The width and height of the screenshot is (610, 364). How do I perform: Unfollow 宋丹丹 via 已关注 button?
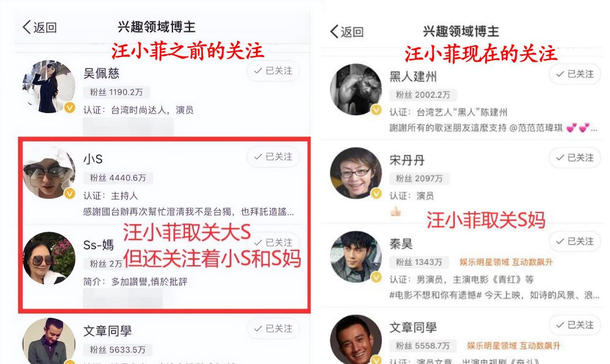tap(575, 157)
